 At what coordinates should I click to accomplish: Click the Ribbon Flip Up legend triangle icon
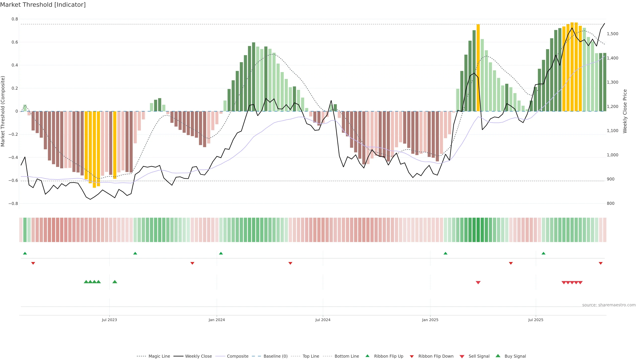367,356
